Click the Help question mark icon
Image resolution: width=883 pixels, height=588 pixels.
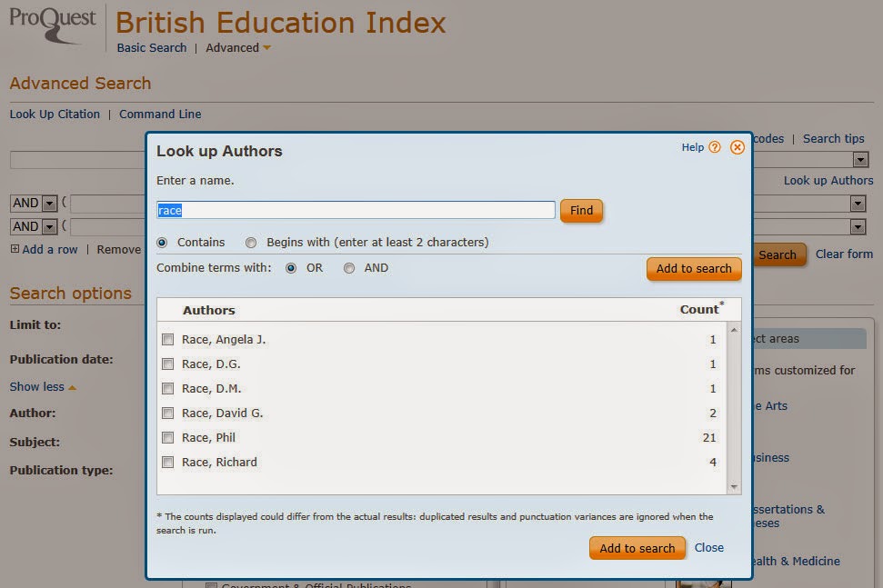pos(715,147)
